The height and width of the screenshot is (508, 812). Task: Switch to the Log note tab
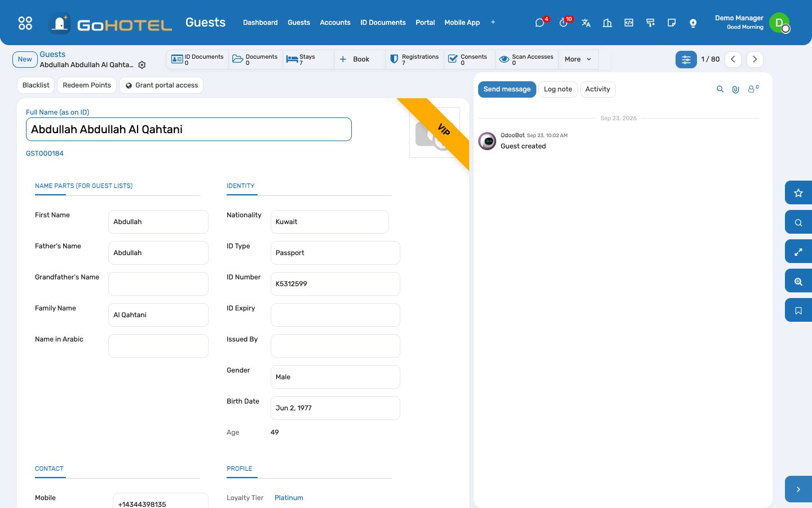pyautogui.click(x=558, y=89)
